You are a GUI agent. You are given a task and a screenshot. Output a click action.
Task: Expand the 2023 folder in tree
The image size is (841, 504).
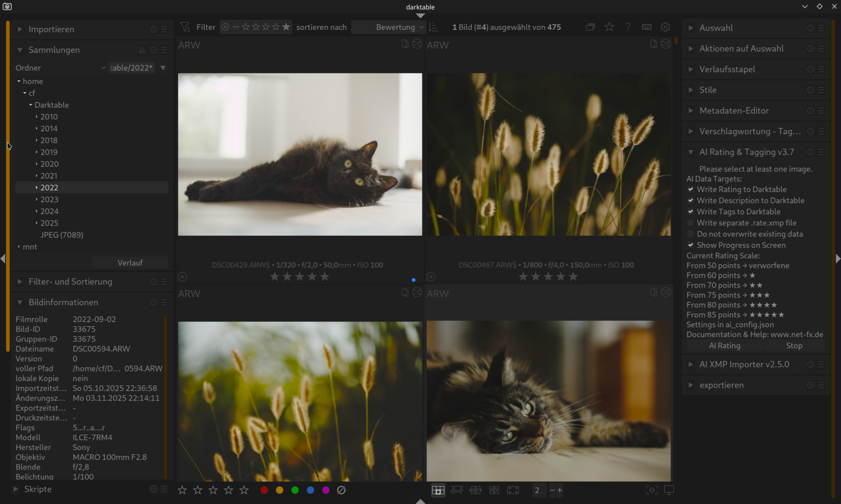pyautogui.click(x=37, y=200)
